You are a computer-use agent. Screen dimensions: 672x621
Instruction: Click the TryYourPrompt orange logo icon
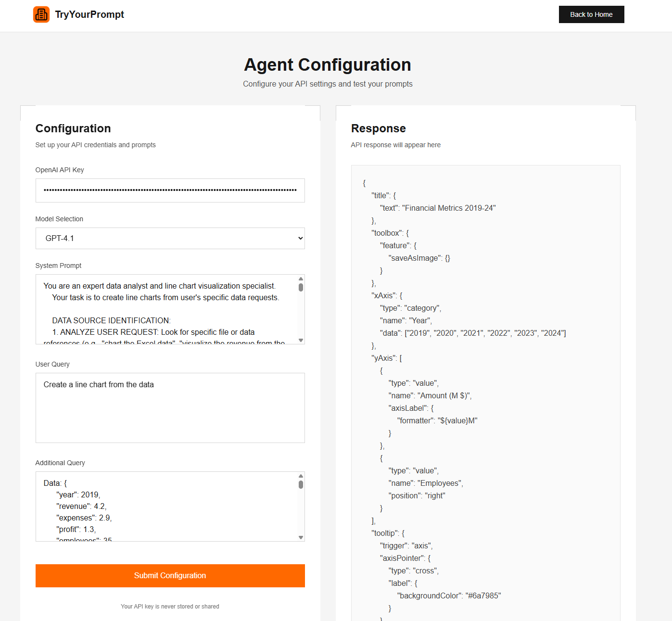(41, 14)
